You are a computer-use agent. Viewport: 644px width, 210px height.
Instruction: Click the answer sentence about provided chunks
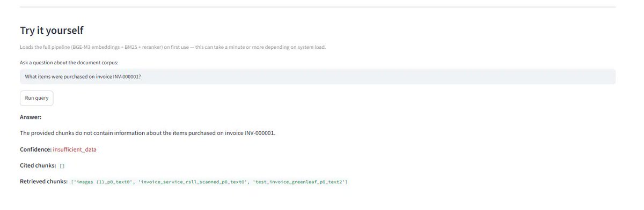[148, 133]
